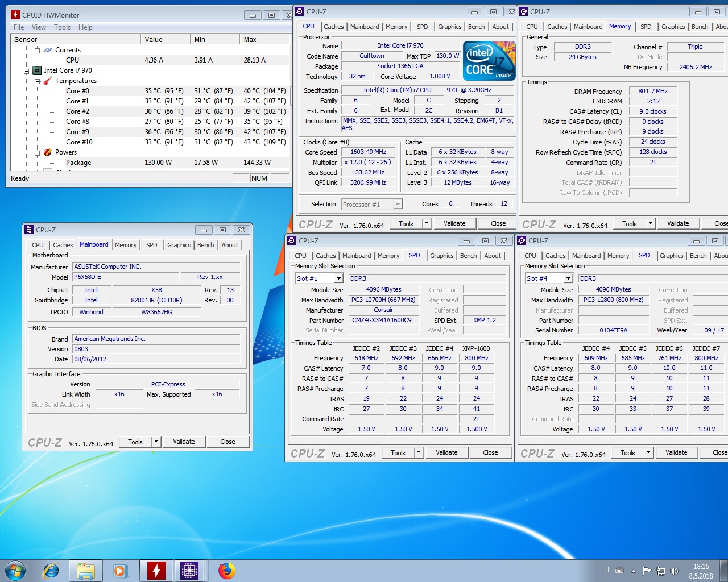
Task: Click the Max column header in HWMonitor
Action: tap(265, 39)
